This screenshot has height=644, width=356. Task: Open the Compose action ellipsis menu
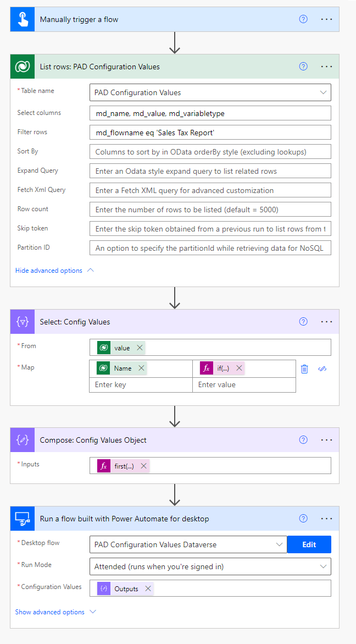click(x=326, y=440)
